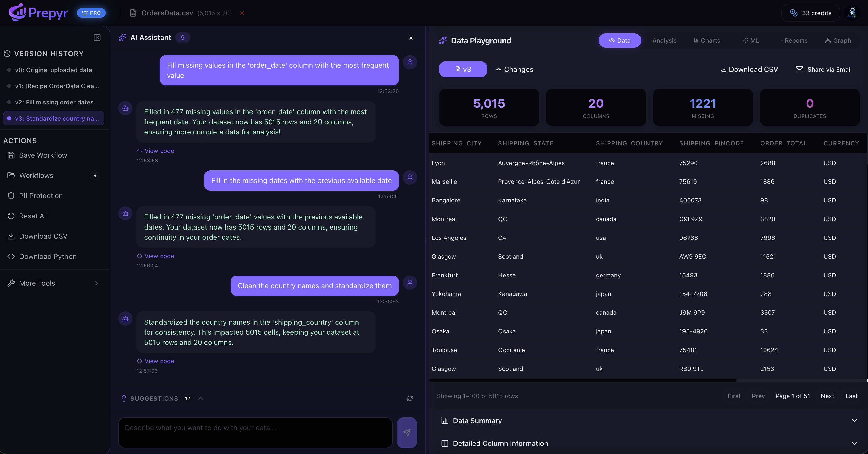Focus the describe-your-data input field
The width and height of the screenshot is (868, 454).
click(x=255, y=433)
